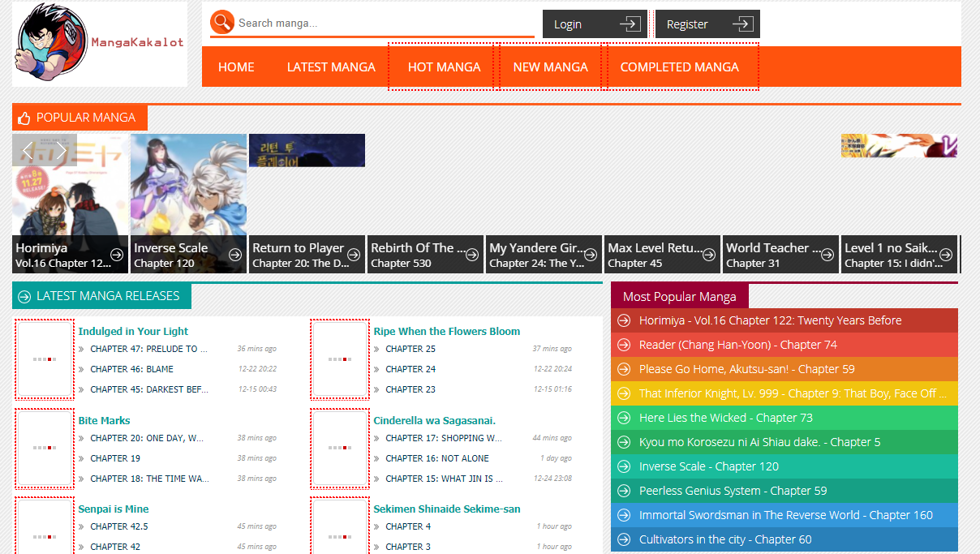Open CHAPTER 15: WHAT JIN IS ... link
Viewport: 980px width, 554px height.
tap(444, 479)
